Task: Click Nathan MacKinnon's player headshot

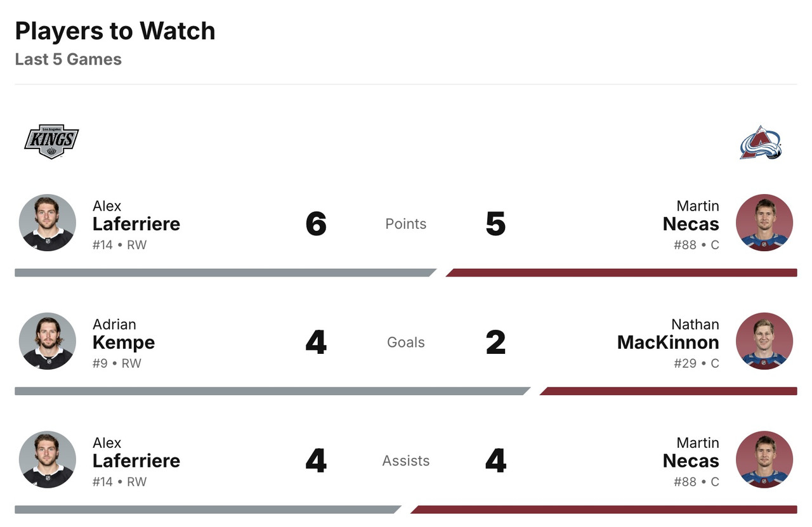Action: (x=764, y=341)
